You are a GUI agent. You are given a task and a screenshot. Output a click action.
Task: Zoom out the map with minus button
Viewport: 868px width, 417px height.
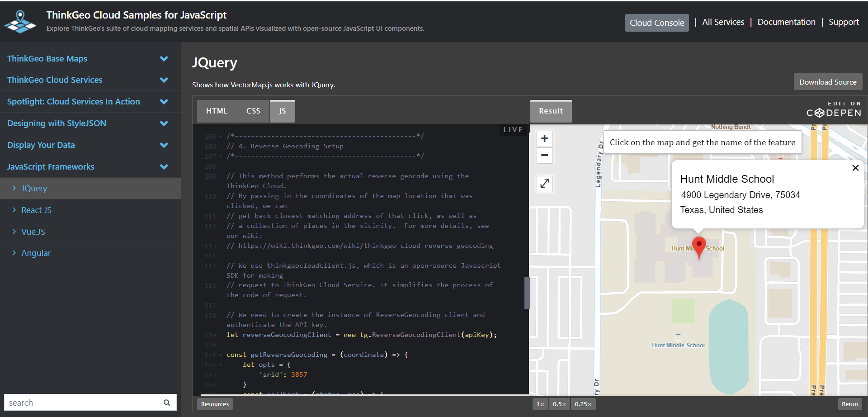545,155
